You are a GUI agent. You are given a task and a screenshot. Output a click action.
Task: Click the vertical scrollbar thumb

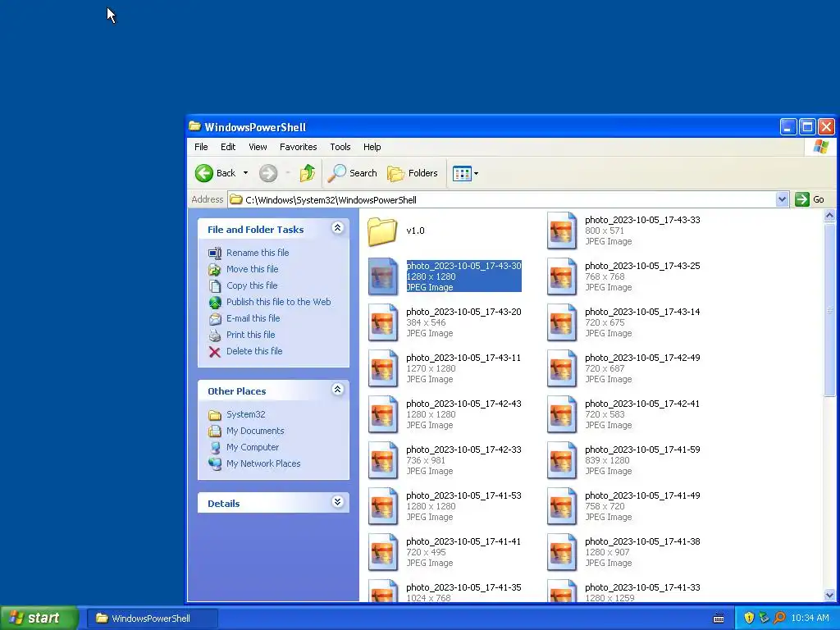point(829,309)
